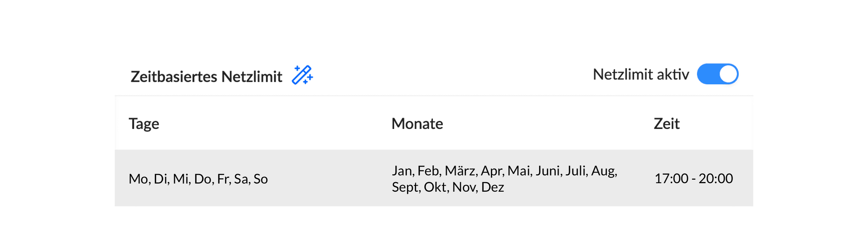Click 'Mi' in the days cell
This screenshot has width=868, height=231.
click(181, 179)
